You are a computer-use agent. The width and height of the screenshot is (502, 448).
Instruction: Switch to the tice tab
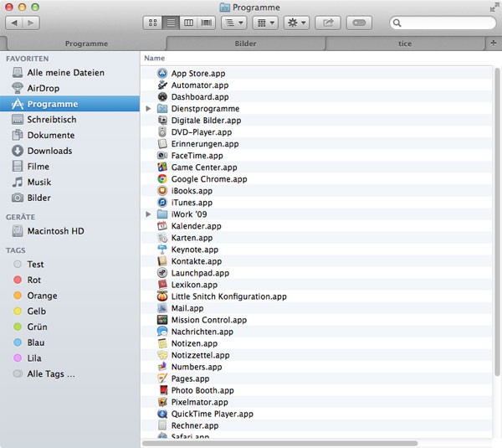[x=405, y=44]
